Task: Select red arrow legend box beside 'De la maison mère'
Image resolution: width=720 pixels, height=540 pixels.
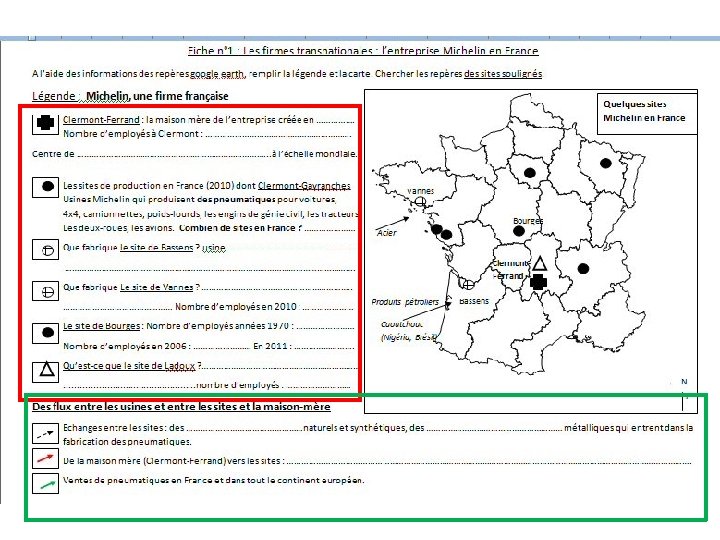Action: pos(45,458)
